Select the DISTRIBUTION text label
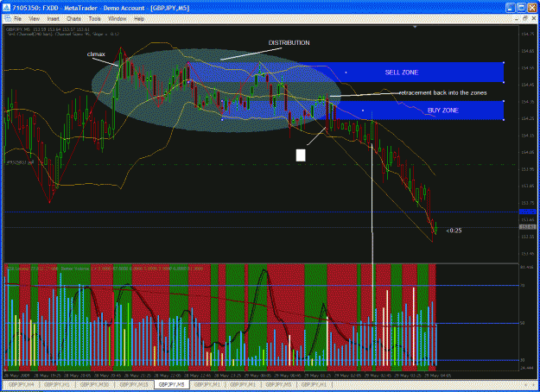Viewport: 540px width, 392px height. (x=289, y=42)
